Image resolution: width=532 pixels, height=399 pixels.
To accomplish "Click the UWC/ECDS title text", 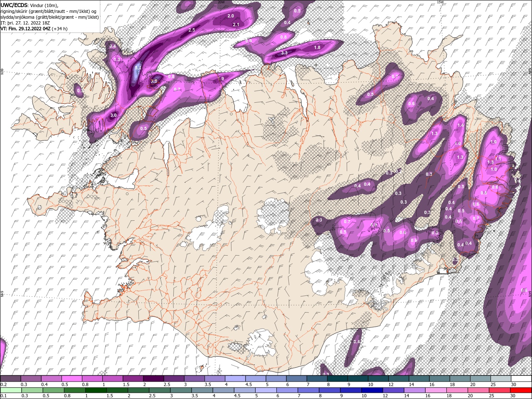I will click(14, 5).
